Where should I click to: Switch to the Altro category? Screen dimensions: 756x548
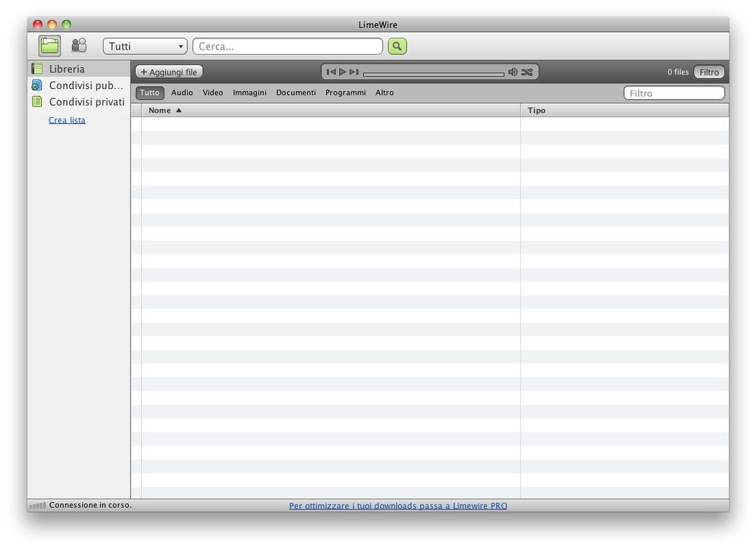pos(384,93)
